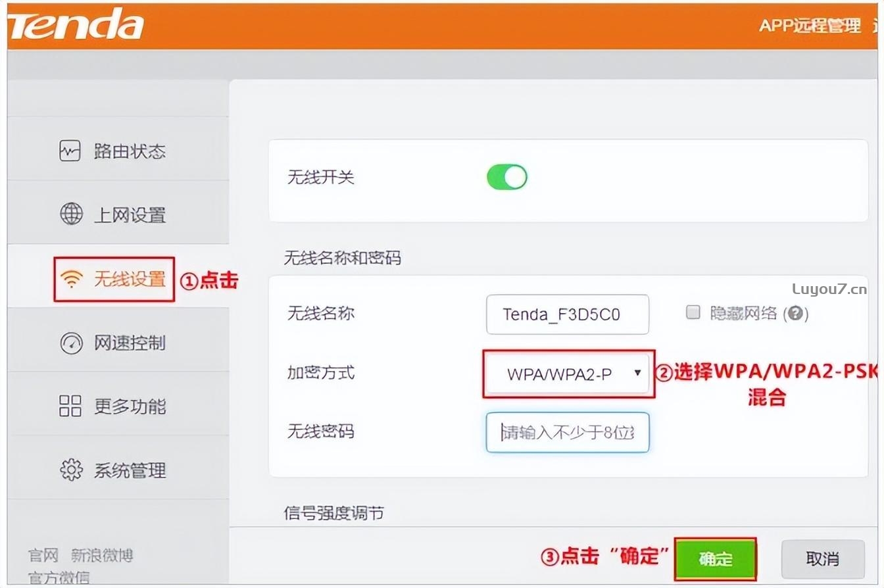884x588 pixels.
Task: Open the APP远程管理 link
Action: pyautogui.click(x=810, y=26)
